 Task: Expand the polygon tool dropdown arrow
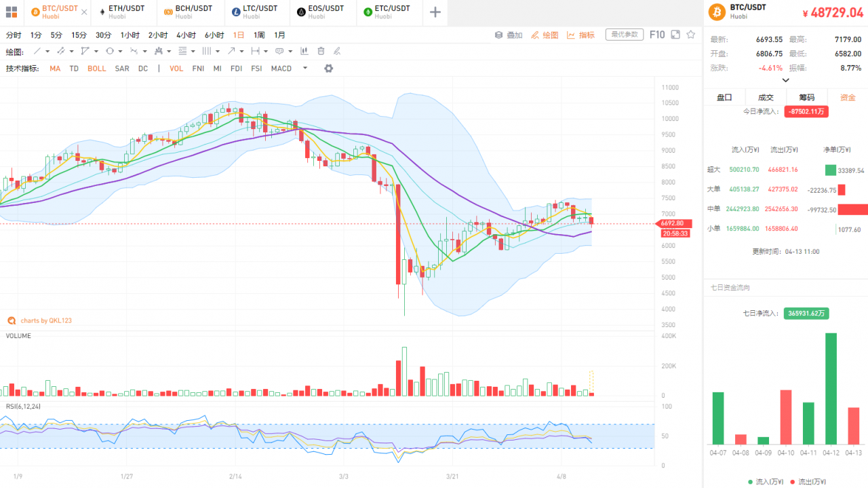pos(96,52)
